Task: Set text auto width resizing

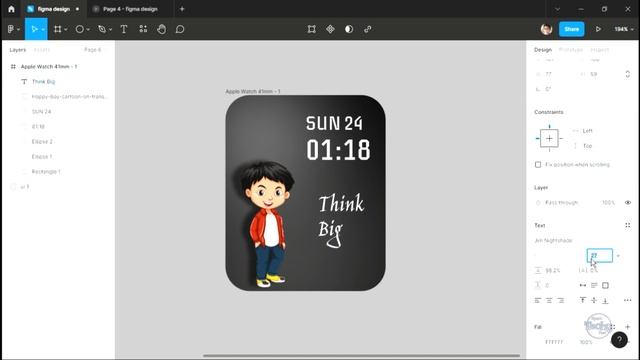Action: click(582, 285)
